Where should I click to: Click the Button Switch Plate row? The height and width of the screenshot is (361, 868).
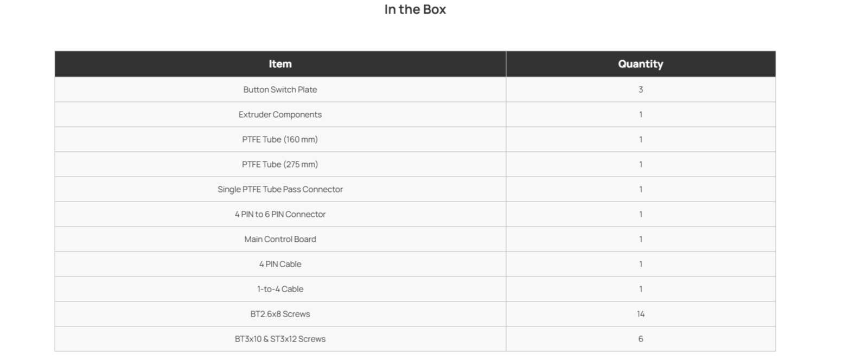click(x=415, y=89)
